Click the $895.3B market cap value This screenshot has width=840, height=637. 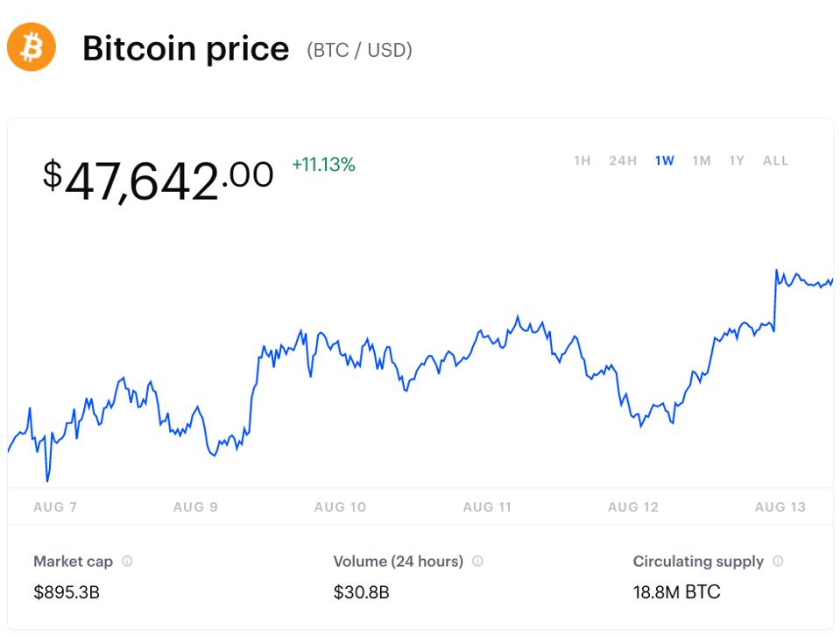pyautogui.click(x=67, y=592)
